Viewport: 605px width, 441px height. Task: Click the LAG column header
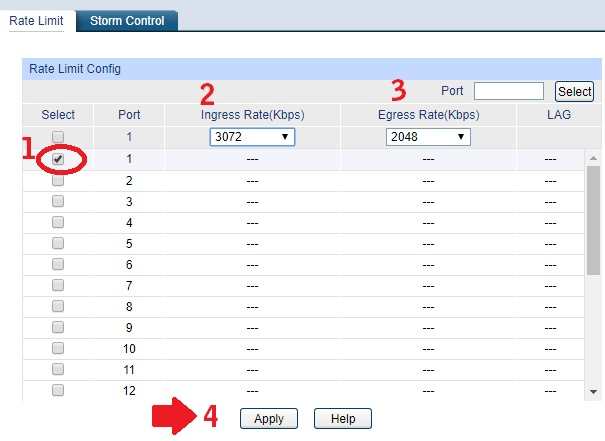pyautogui.click(x=559, y=115)
